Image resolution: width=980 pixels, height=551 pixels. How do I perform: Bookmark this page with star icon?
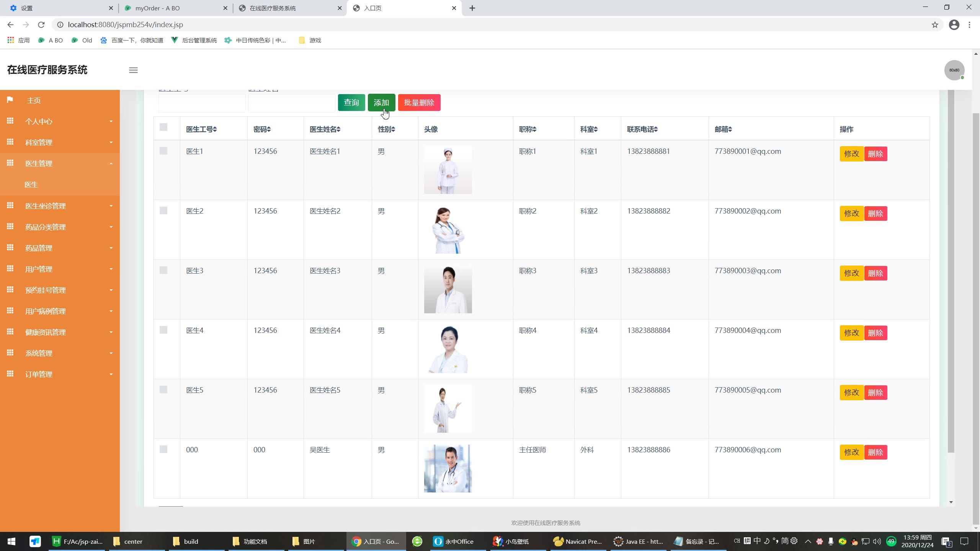pyautogui.click(x=935, y=25)
